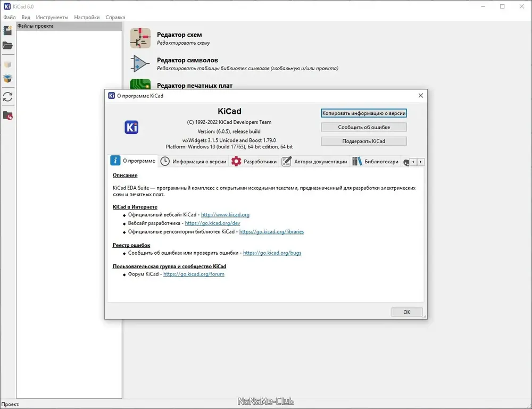Click the refresh project tree icon
The width and height of the screenshot is (532, 409).
pos(7,97)
